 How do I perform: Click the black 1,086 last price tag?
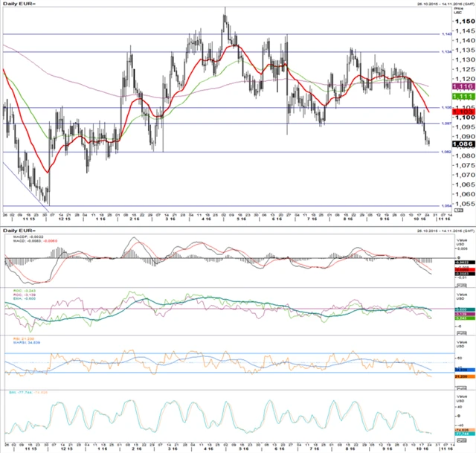[x=463, y=144]
